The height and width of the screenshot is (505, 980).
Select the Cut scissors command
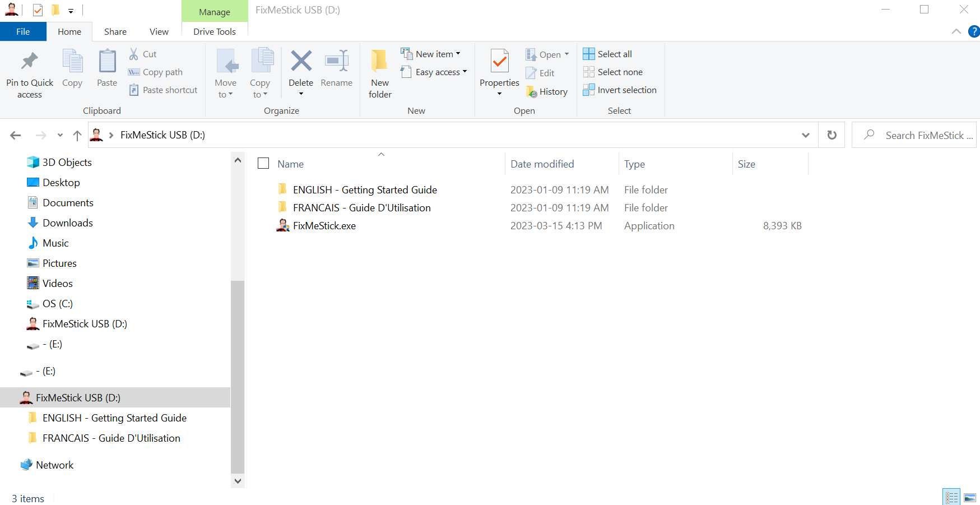tap(143, 54)
